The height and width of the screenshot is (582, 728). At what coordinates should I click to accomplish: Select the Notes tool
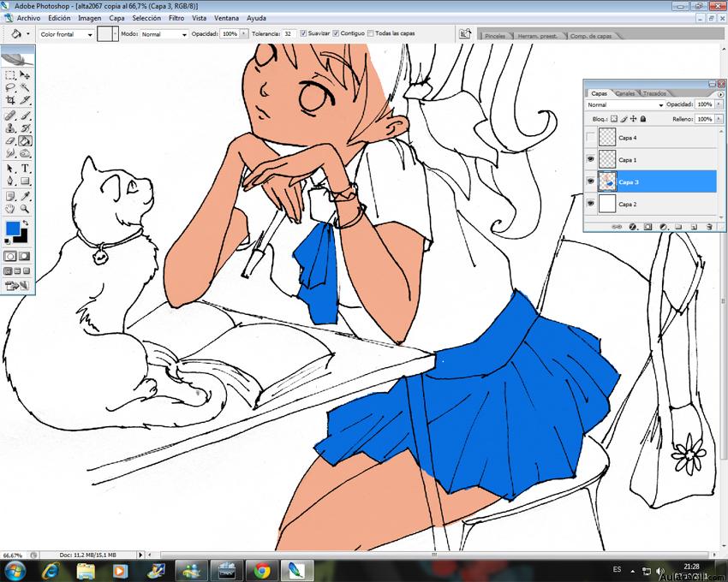[x=10, y=196]
